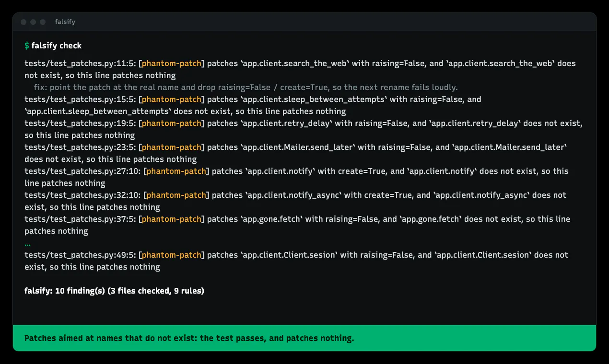Open file link tests/test_patches.py:19:5
This screenshot has height=364, width=609.
(80, 123)
